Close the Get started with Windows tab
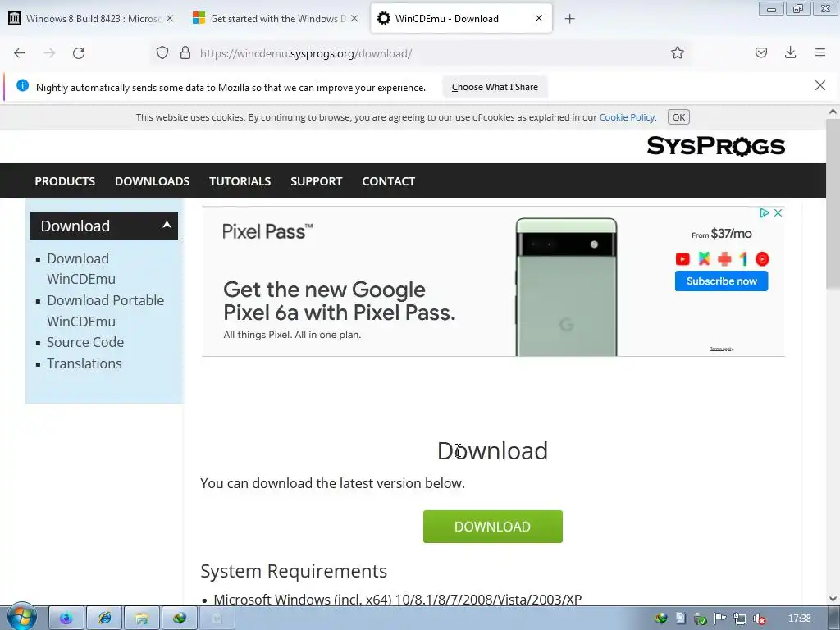This screenshot has width=840, height=630. [x=354, y=18]
